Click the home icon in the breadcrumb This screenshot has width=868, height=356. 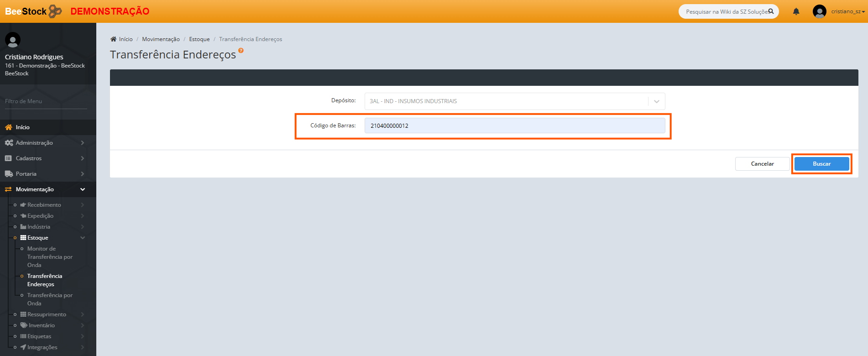point(113,39)
